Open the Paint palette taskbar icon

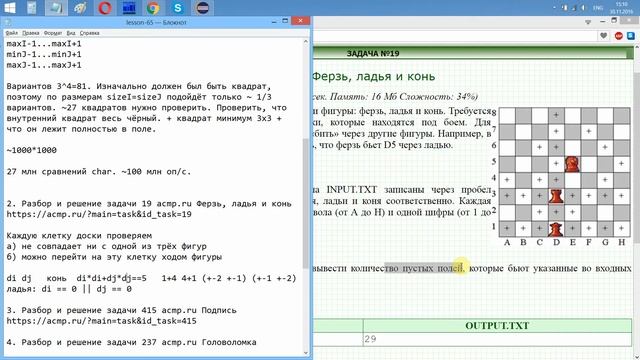(x=80, y=8)
